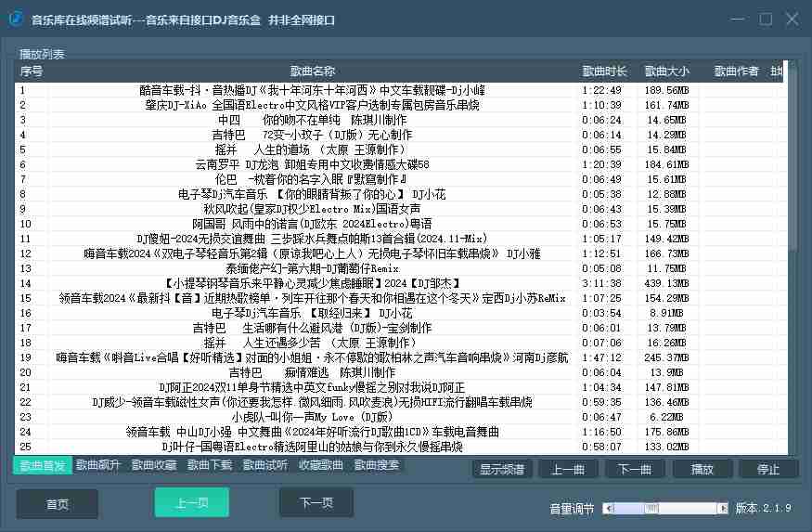Sort list by 歌曲时长 column header
Screen dimensions: 812x532
point(605,71)
